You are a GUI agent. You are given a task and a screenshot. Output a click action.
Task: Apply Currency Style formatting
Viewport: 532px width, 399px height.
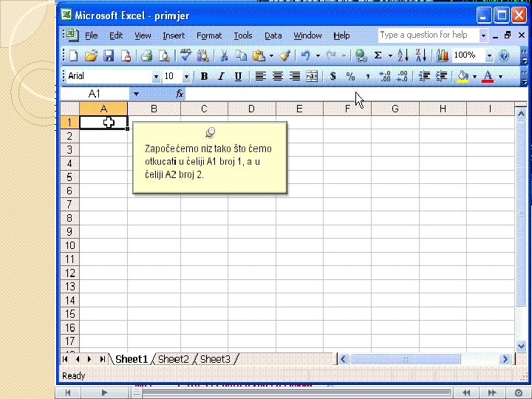(332, 76)
